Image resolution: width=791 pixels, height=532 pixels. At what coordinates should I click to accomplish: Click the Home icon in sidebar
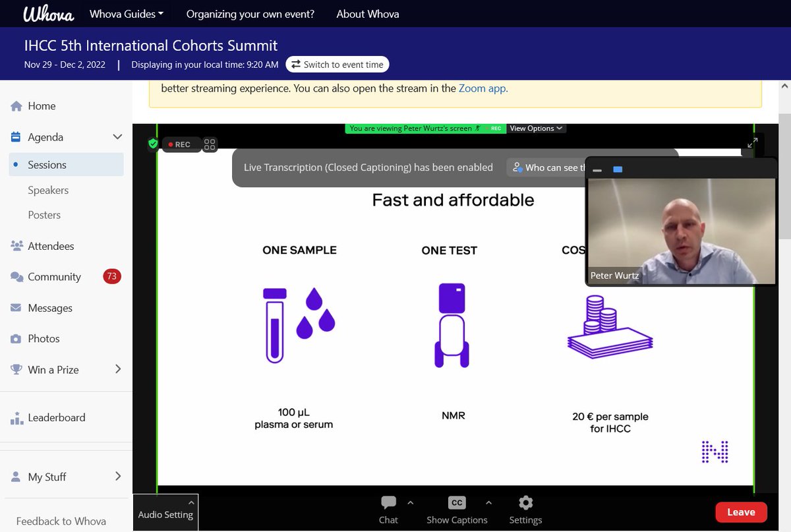(x=16, y=106)
